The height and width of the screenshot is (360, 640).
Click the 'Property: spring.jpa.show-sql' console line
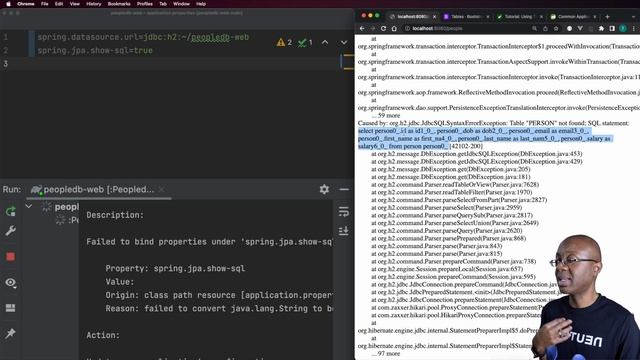point(175,269)
